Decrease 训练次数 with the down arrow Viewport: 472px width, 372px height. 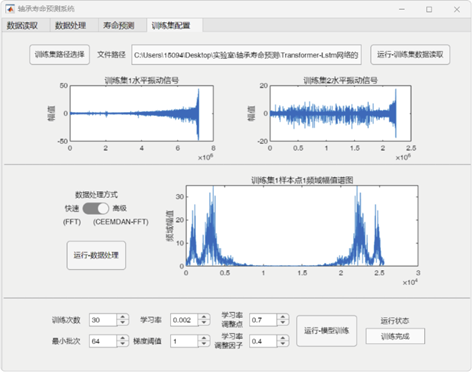tap(123, 323)
